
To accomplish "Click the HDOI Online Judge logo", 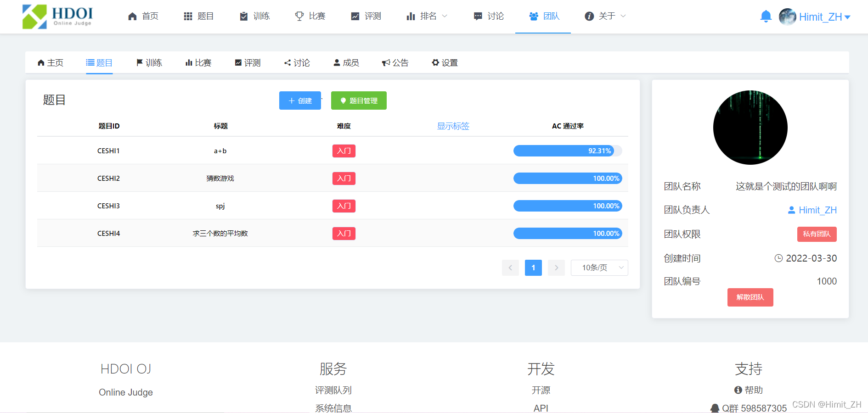I will [57, 17].
